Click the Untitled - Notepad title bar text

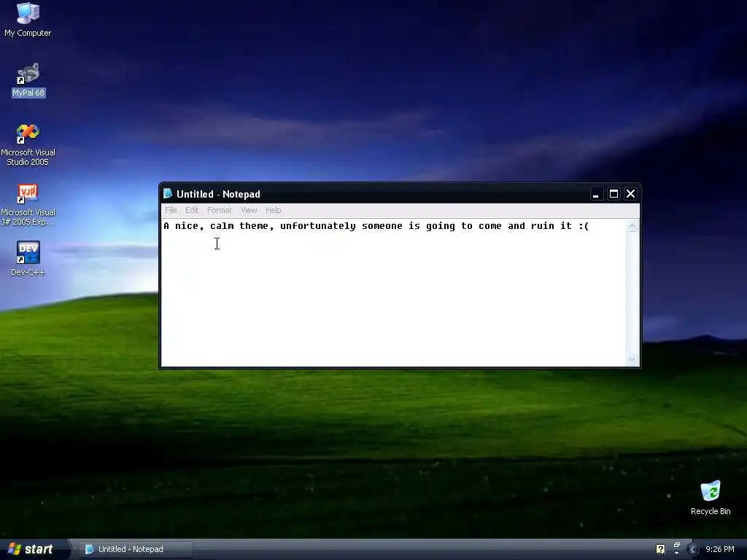(218, 194)
